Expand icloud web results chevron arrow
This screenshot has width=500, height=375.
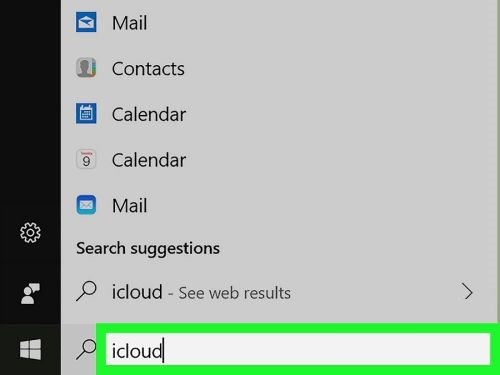[468, 292]
